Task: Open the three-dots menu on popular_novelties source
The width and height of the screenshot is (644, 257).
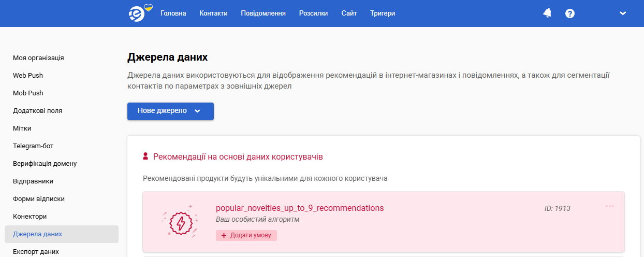Action: [x=610, y=206]
